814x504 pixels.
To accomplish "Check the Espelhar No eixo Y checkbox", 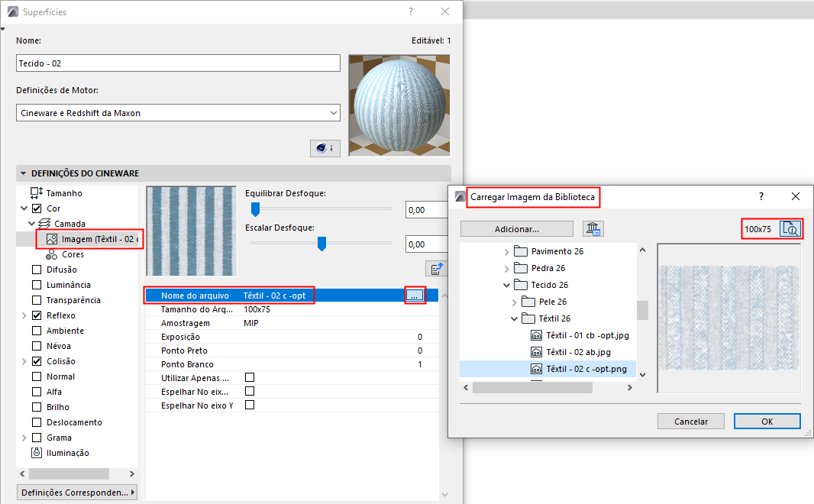I will click(250, 405).
